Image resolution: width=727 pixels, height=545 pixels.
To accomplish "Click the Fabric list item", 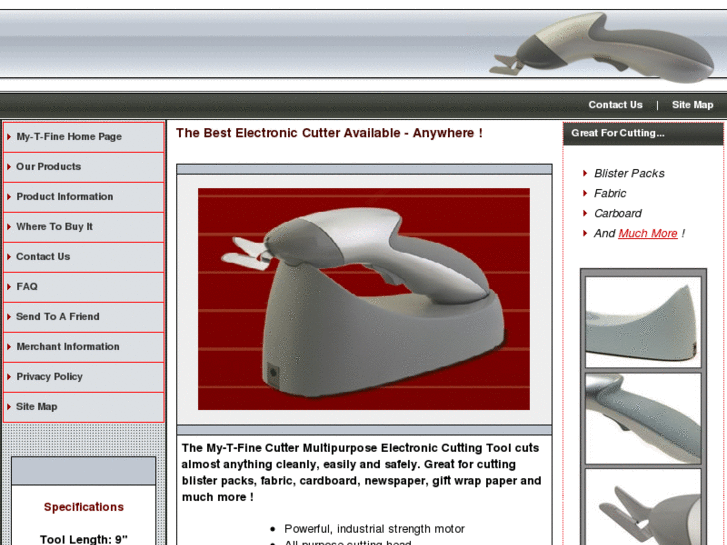I will coord(610,193).
